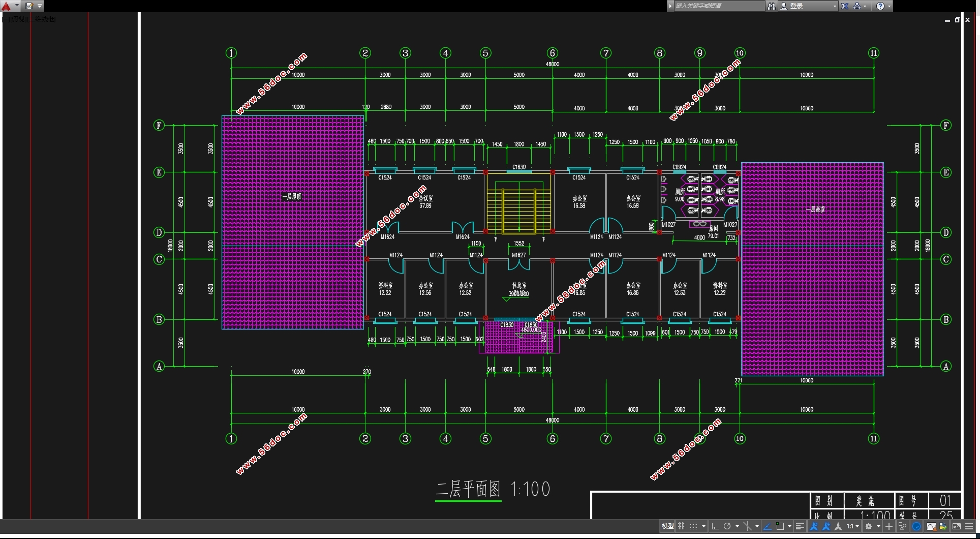Click axis bubble F on left
This screenshot has height=539, width=980.
tap(159, 125)
